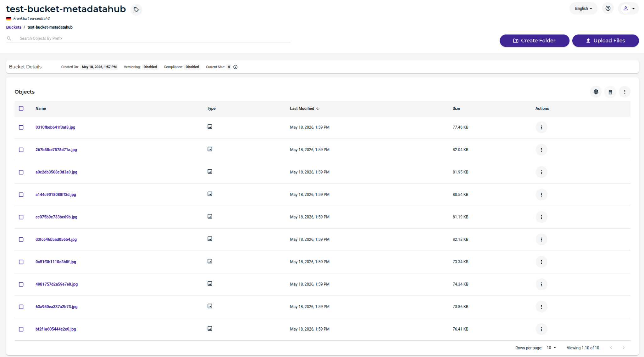Click the Current Size info icon

point(235,67)
